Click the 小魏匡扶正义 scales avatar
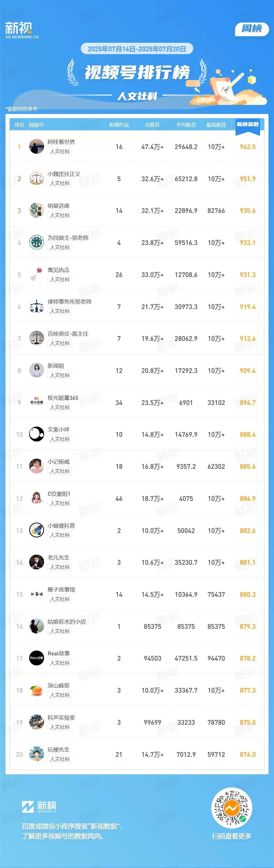 [36, 179]
